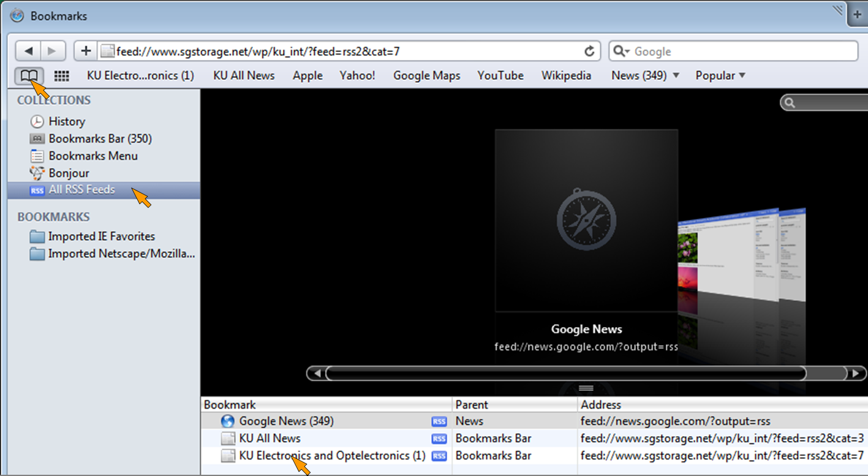Open the Top Sites grid icon
The width and height of the screenshot is (868, 476).
point(61,76)
